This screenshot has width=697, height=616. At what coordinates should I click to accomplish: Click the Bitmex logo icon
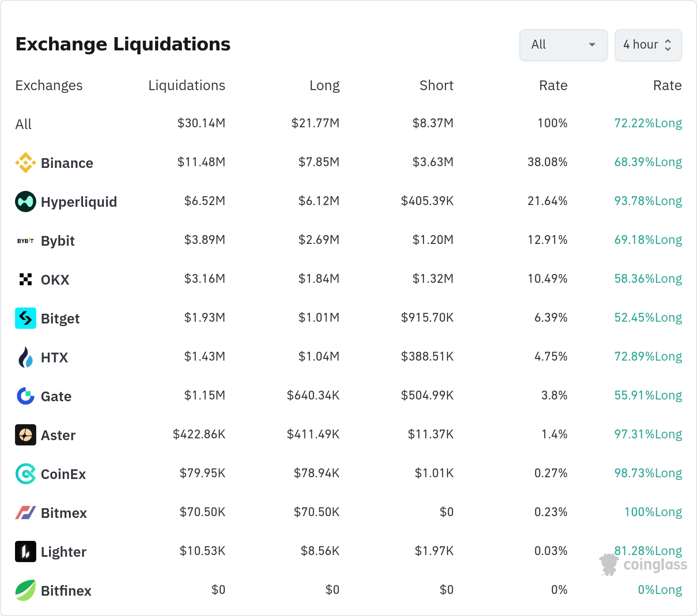tap(26, 513)
